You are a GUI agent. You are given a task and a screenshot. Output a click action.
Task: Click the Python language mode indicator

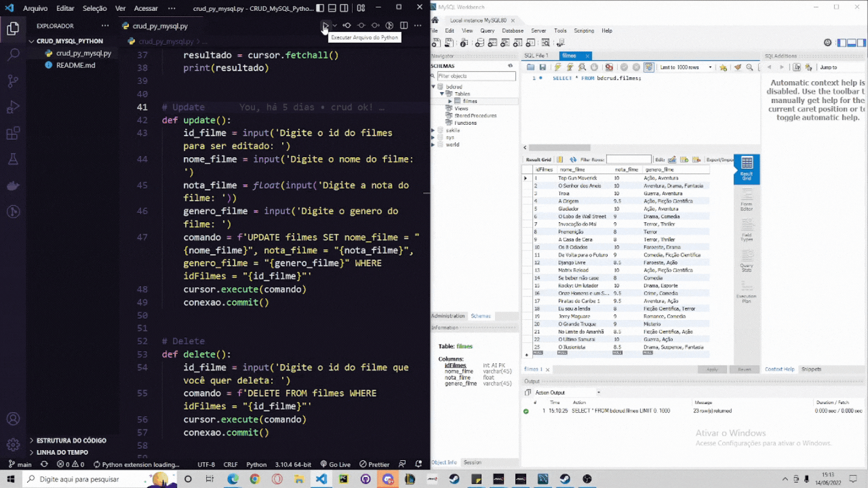click(x=256, y=465)
